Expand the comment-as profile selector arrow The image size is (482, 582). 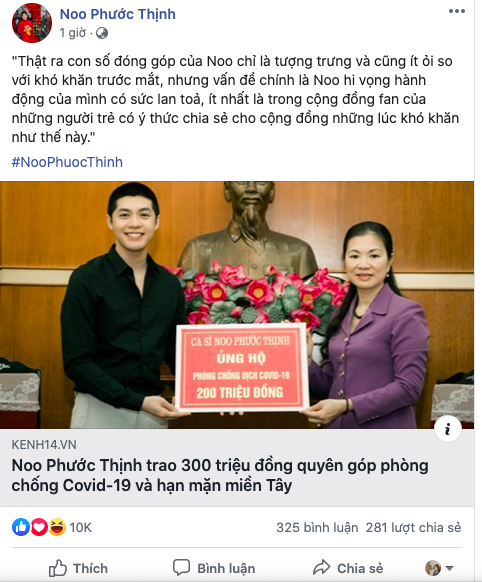(449, 568)
